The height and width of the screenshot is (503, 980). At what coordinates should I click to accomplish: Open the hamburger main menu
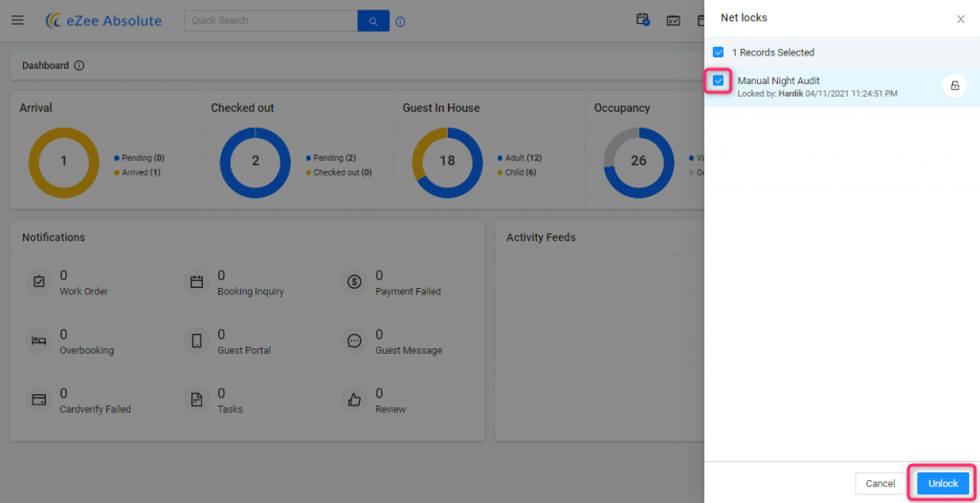17,21
